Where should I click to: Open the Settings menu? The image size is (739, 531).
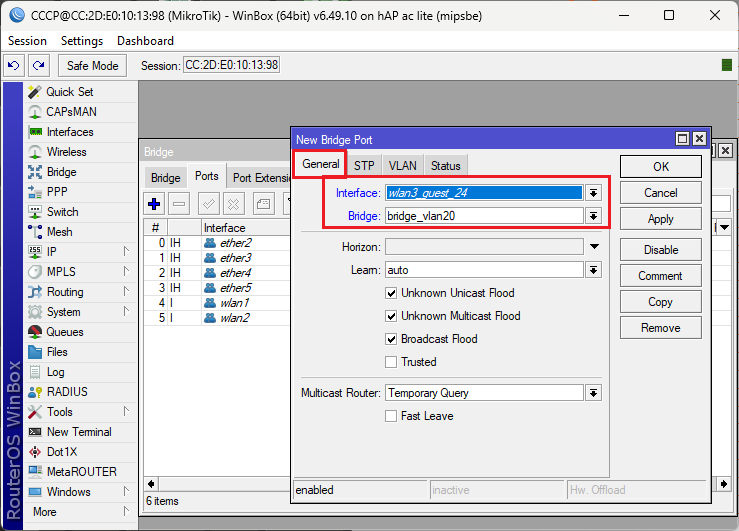82,41
